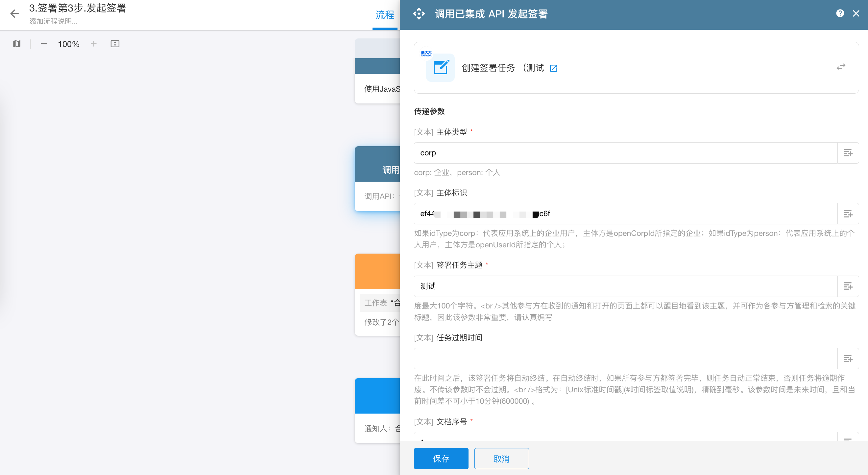
Task: Close the 调用已集成 API side panel
Action: 856,13
